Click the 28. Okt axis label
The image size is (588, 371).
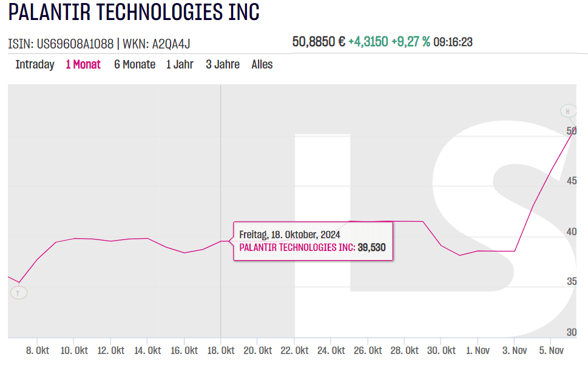[x=405, y=351]
